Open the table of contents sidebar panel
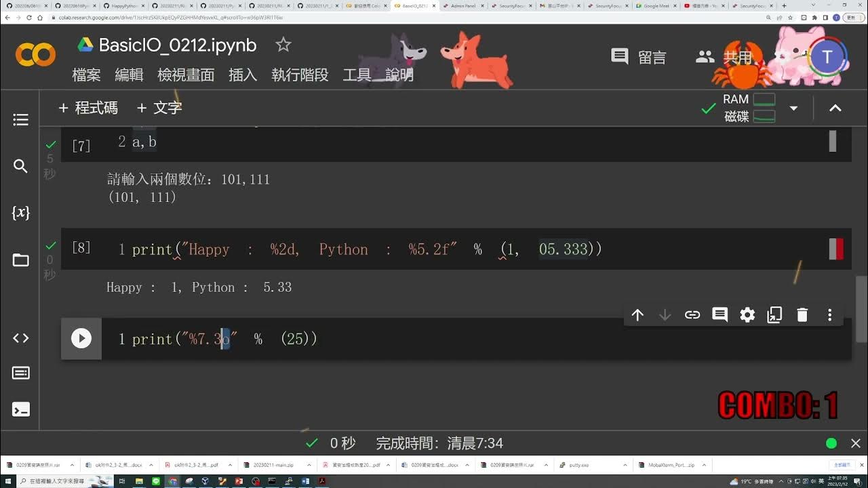Screen dimensions: 868x488 coord(20,120)
